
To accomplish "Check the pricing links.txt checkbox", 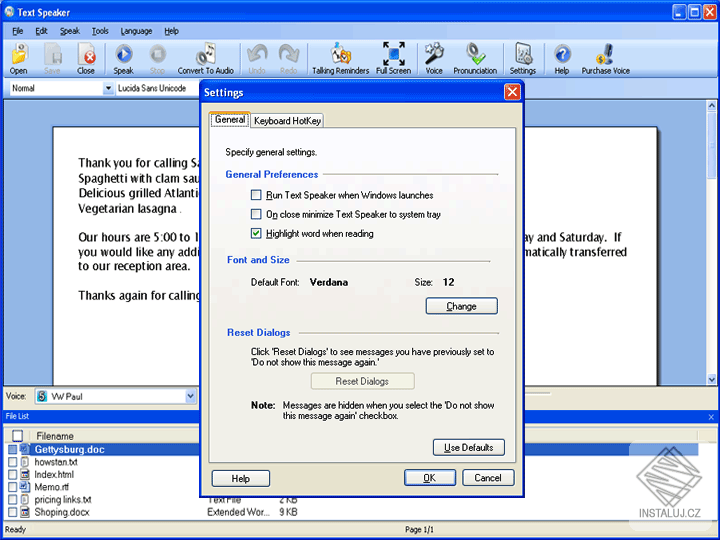I will pos(12,500).
